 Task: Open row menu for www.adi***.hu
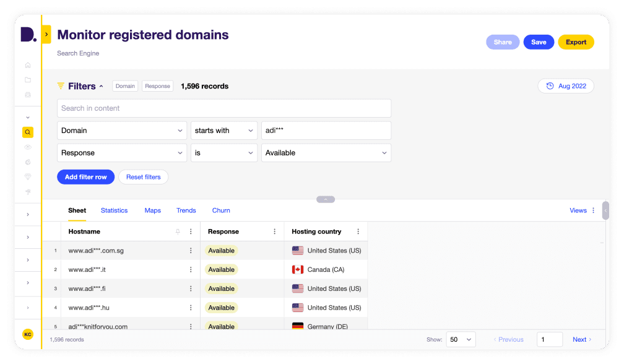(x=191, y=308)
